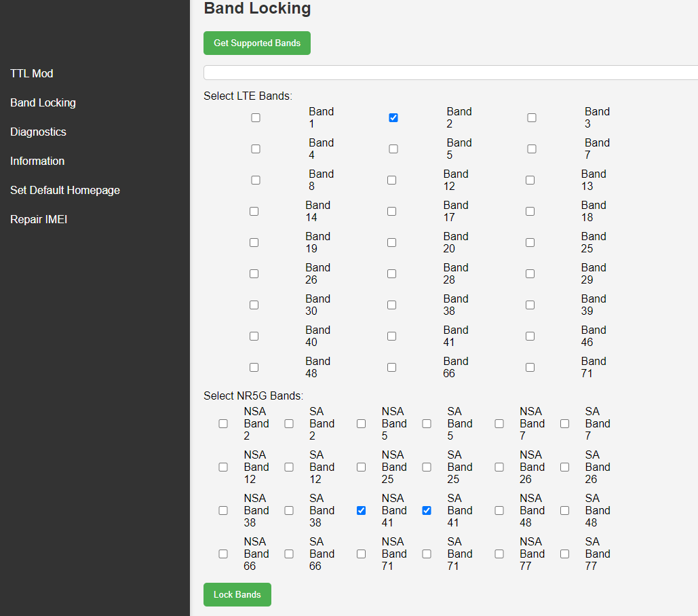Open the Repair IMEI page

[x=39, y=219]
